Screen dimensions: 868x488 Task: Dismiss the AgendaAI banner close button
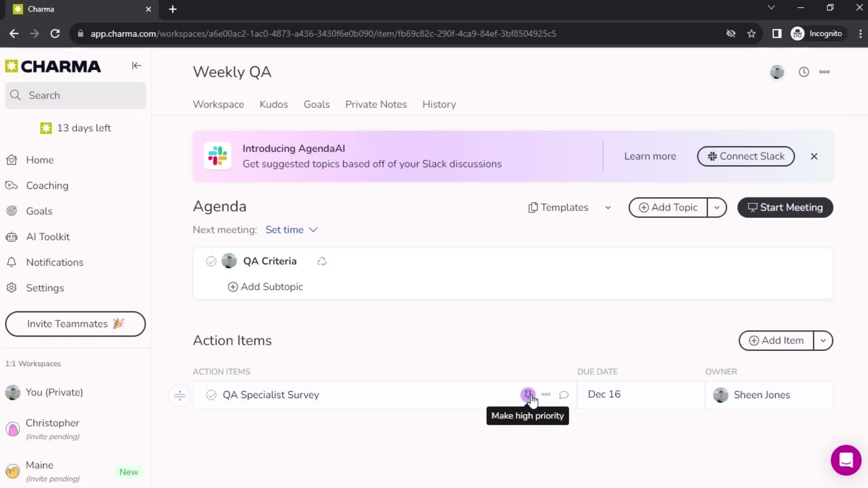click(x=814, y=156)
